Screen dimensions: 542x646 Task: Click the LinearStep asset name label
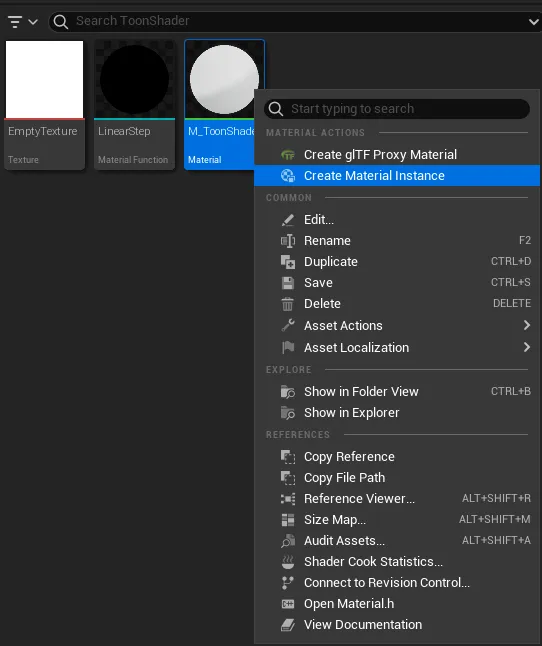point(124,131)
